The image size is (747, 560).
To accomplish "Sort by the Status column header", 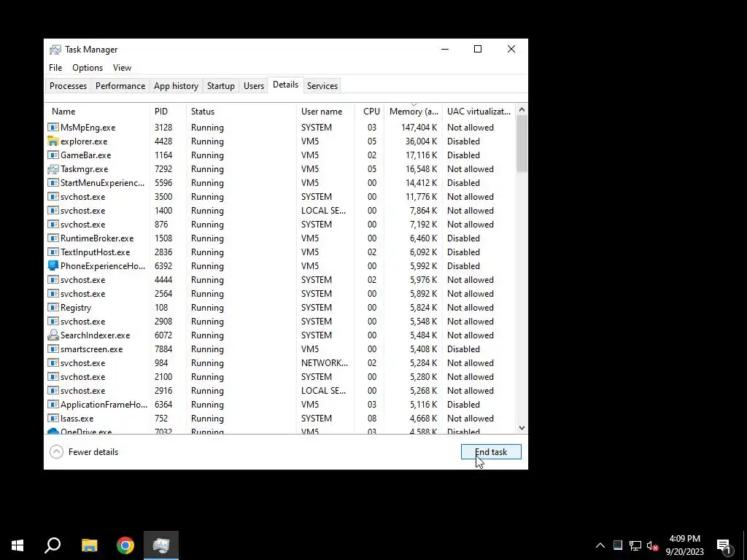I will (x=241, y=112).
